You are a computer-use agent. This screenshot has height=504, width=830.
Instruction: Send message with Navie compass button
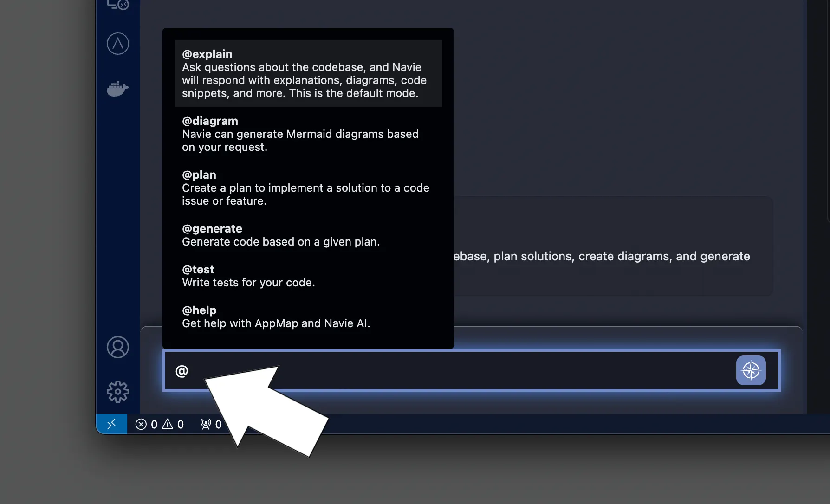751,370
